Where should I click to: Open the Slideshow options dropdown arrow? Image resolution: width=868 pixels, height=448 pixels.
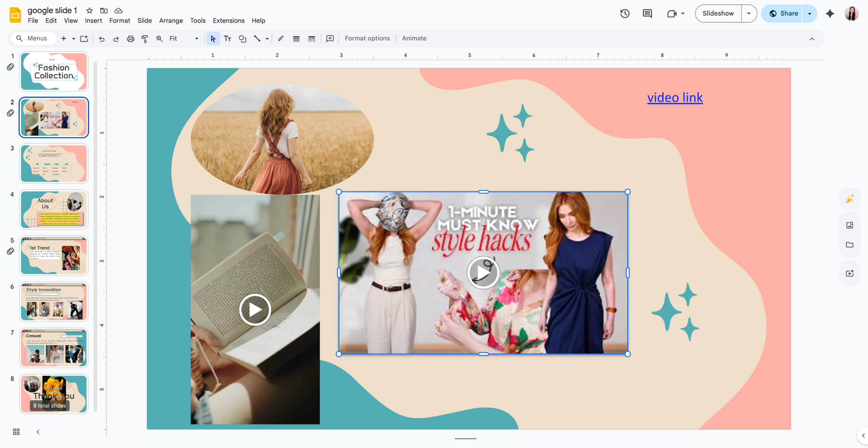click(749, 14)
